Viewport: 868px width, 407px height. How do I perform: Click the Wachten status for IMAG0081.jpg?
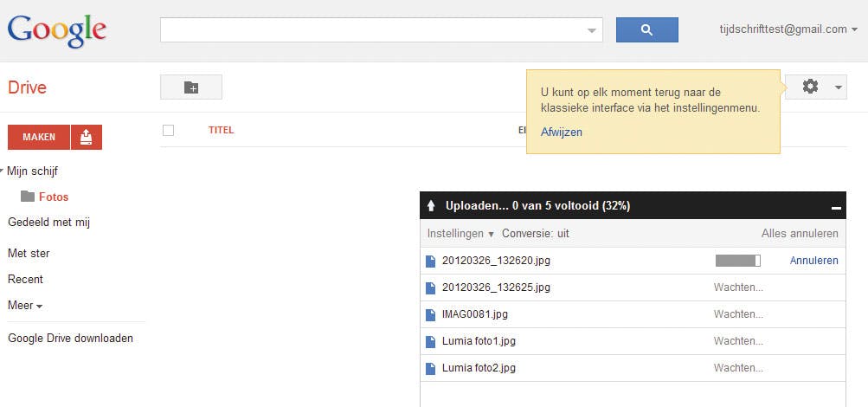click(738, 314)
